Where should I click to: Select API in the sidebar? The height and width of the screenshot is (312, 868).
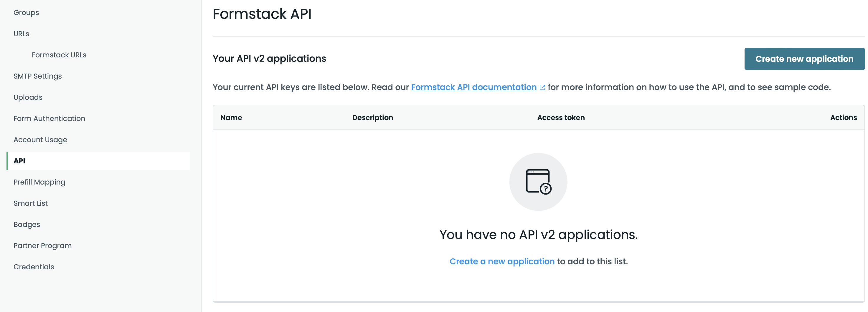tap(19, 160)
